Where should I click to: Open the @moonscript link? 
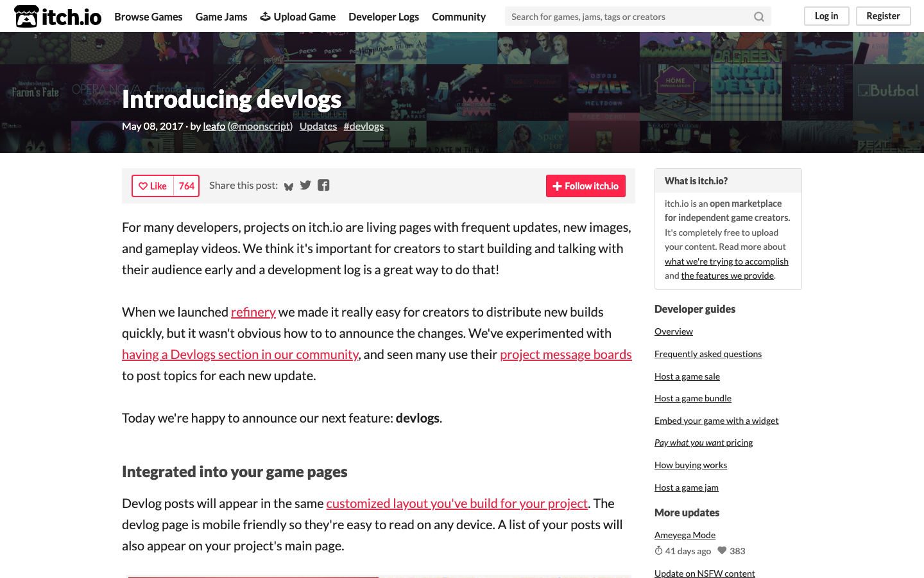pos(260,126)
